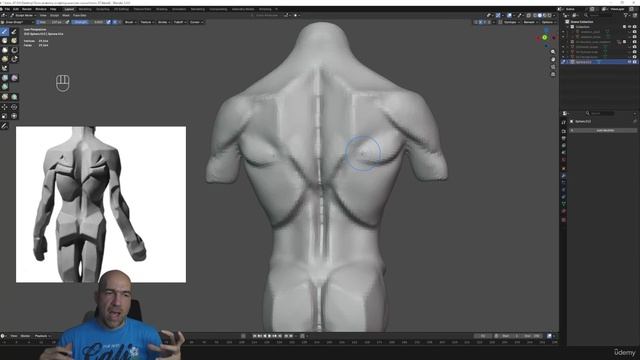Image resolution: width=640 pixels, height=360 pixels.
Task: Open the Face Sets menu
Action: (80, 15)
